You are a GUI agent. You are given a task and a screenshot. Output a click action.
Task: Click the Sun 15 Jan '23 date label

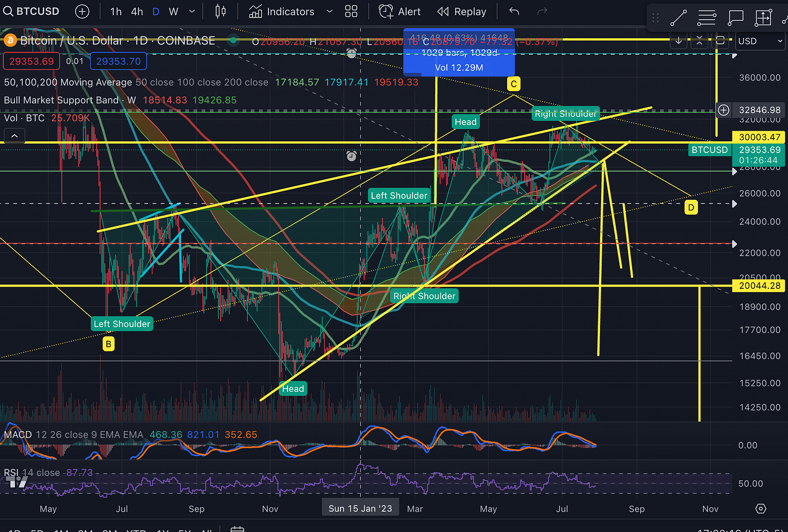pyautogui.click(x=360, y=508)
